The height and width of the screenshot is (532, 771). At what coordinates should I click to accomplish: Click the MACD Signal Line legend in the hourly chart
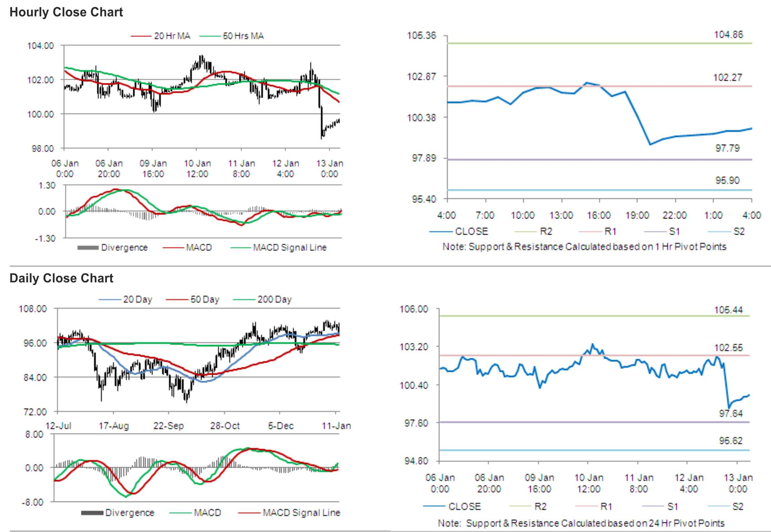tap(289, 247)
